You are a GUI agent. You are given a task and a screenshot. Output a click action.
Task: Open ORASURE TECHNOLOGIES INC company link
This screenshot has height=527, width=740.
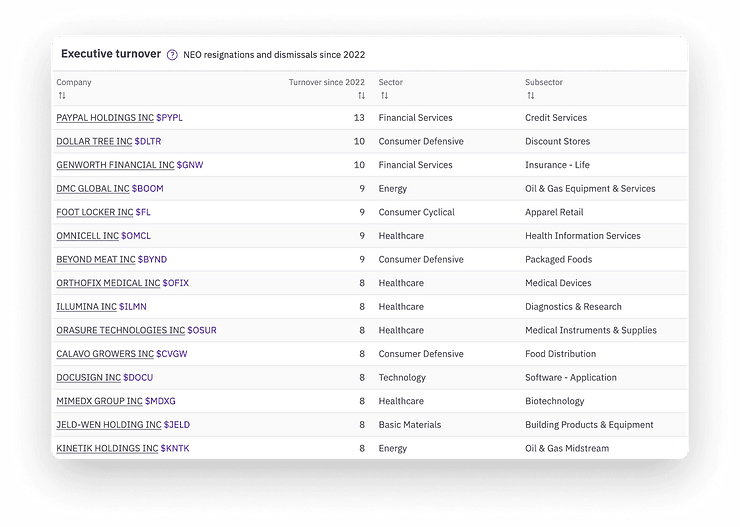pos(120,330)
